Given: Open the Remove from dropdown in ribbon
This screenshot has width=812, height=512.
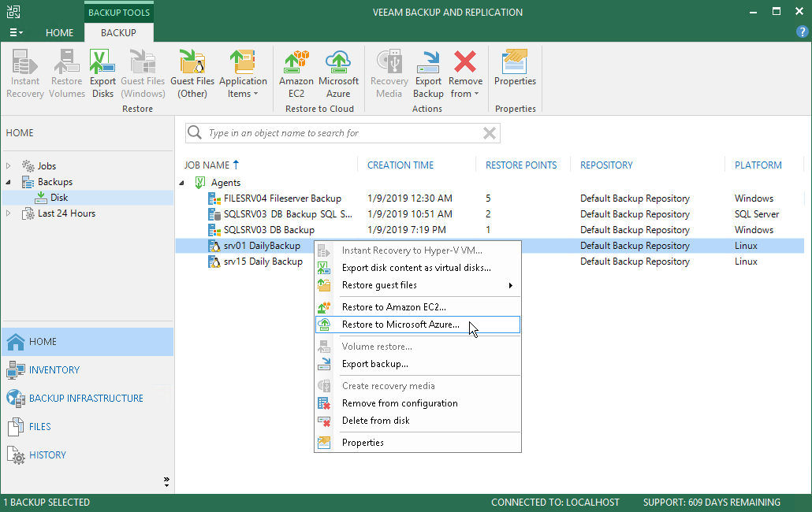Looking at the screenshot, I should (x=465, y=73).
